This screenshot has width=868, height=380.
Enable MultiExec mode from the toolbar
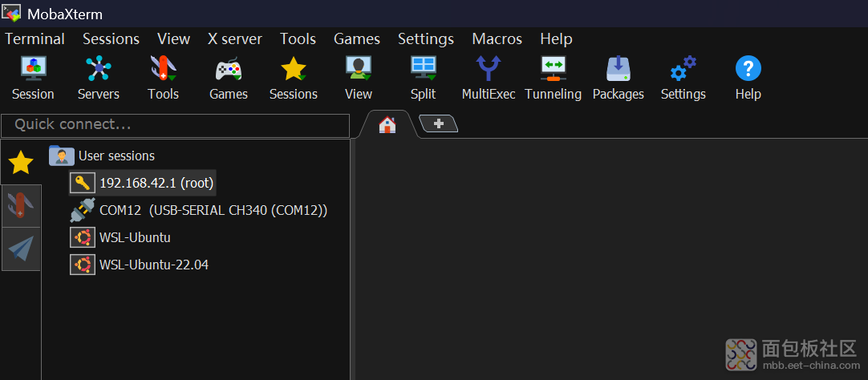coord(489,79)
